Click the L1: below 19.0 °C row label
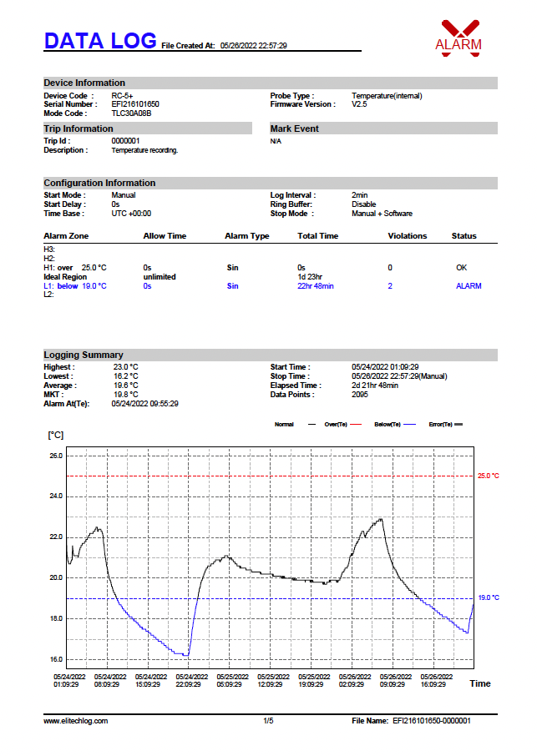537x756 pixels. point(75,286)
